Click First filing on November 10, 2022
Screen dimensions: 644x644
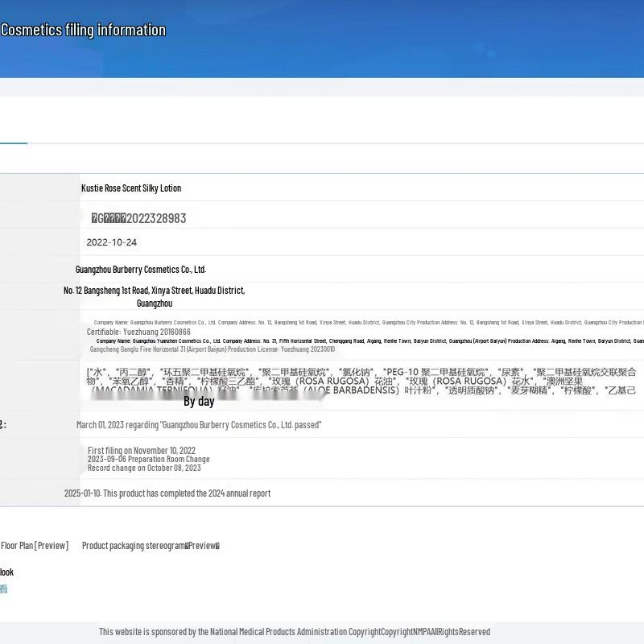coord(142,451)
